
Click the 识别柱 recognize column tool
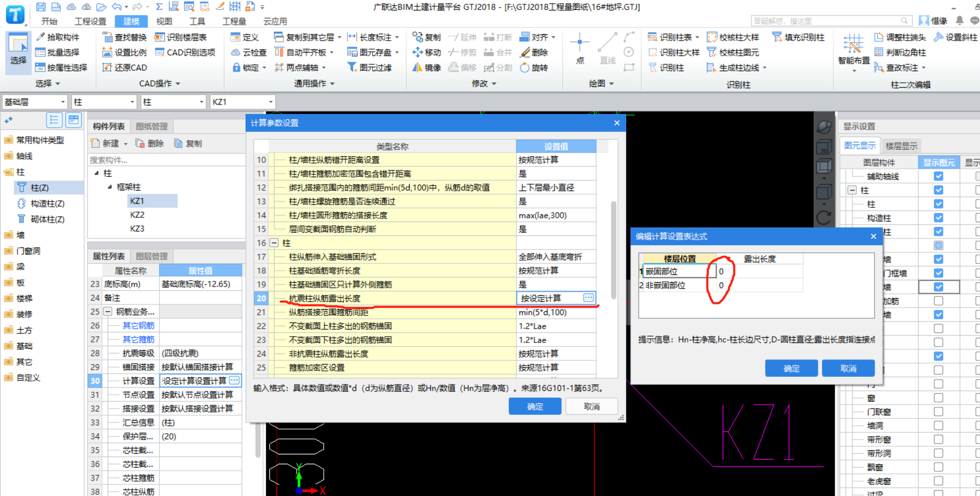(x=666, y=68)
